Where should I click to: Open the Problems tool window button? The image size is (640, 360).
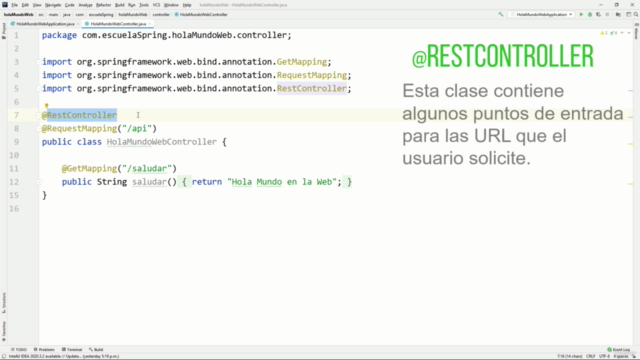(x=44, y=350)
